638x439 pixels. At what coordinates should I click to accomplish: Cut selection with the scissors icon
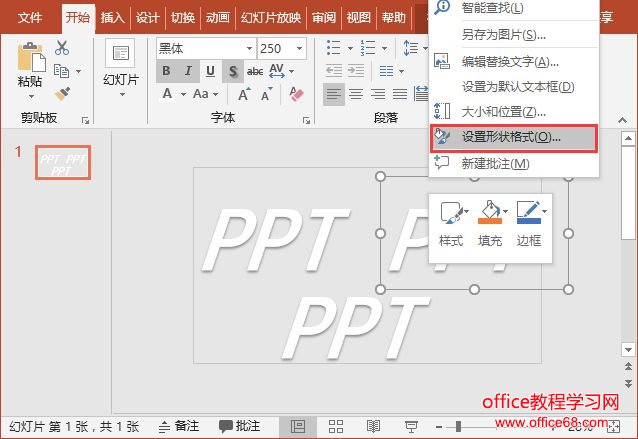point(62,48)
